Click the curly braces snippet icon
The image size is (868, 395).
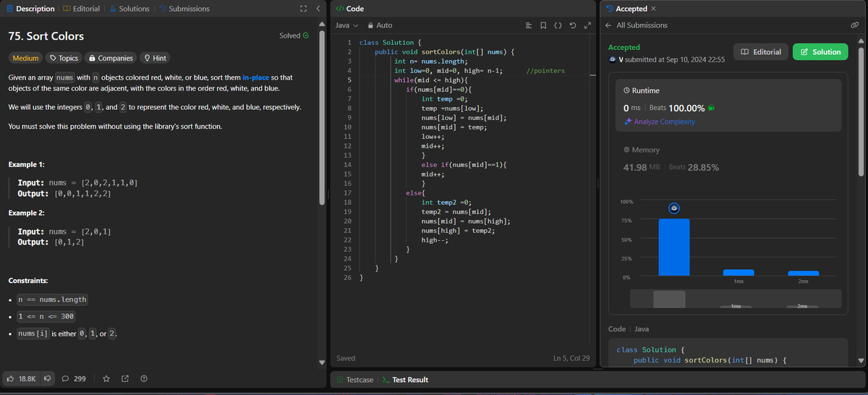(x=558, y=26)
